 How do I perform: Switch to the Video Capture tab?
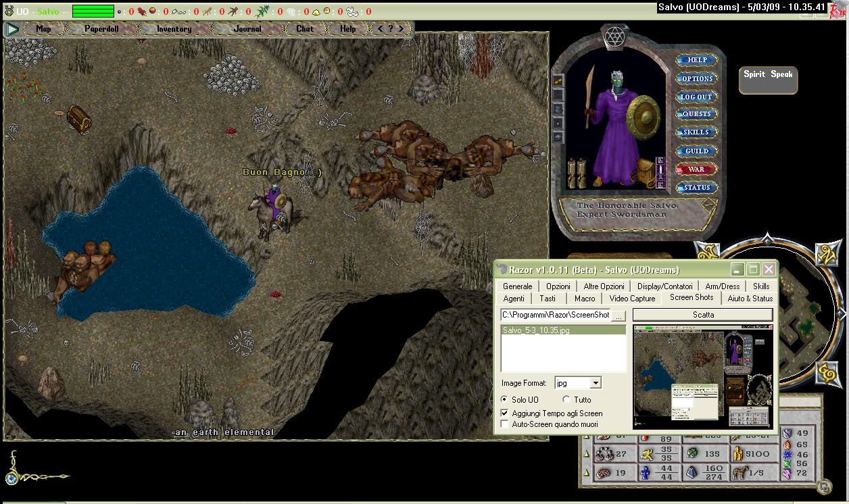point(633,299)
